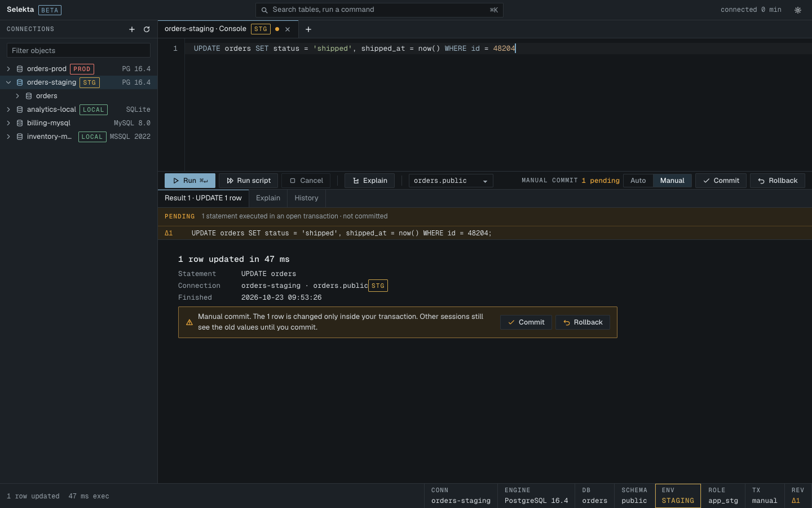
Task: Open the History tab
Action: 306,198
